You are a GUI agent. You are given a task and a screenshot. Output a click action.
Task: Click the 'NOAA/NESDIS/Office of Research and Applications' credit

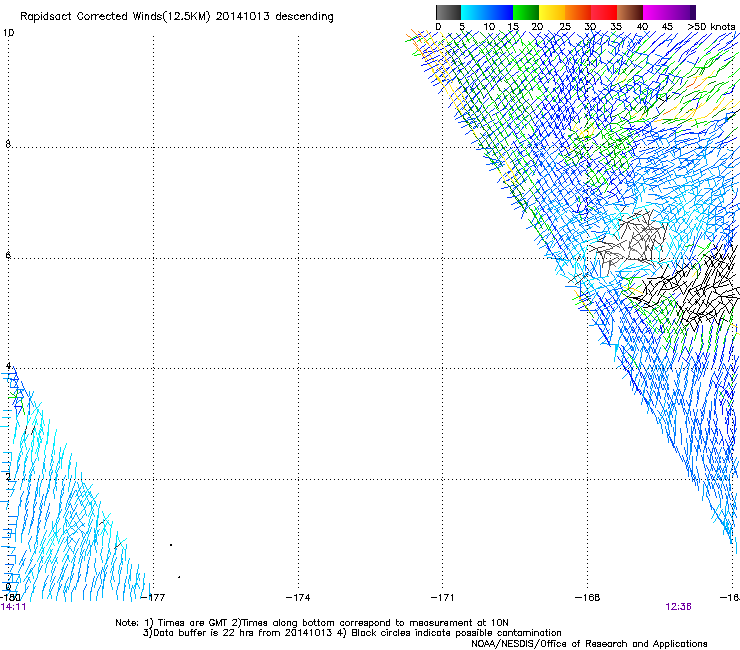click(589, 644)
